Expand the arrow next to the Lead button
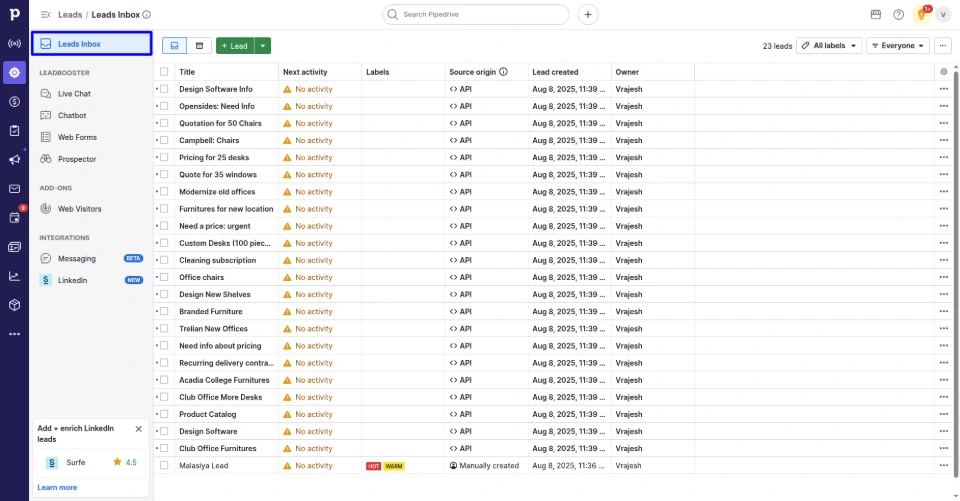This screenshot has height=501, width=960. coord(262,46)
